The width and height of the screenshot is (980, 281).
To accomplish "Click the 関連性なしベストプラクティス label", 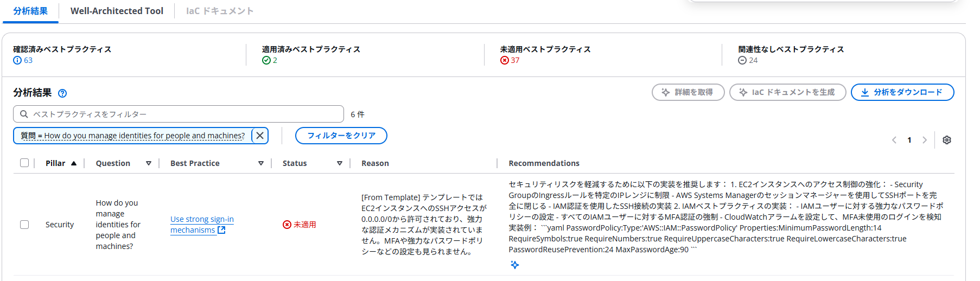I will (x=791, y=49).
